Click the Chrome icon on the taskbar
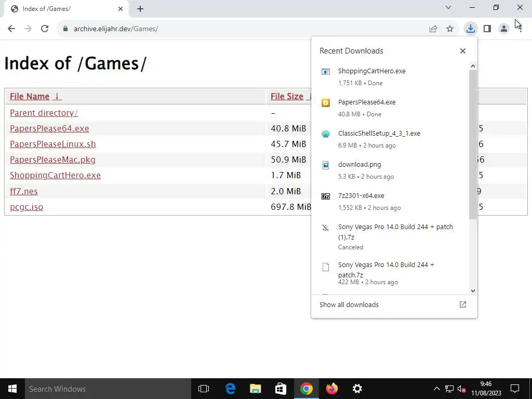The height and width of the screenshot is (399, 532). point(306,389)
